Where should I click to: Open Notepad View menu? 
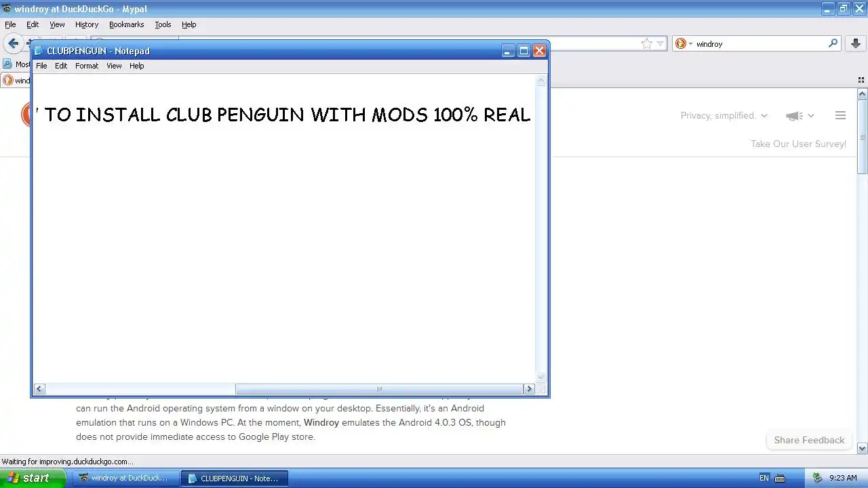click(114, 66)
